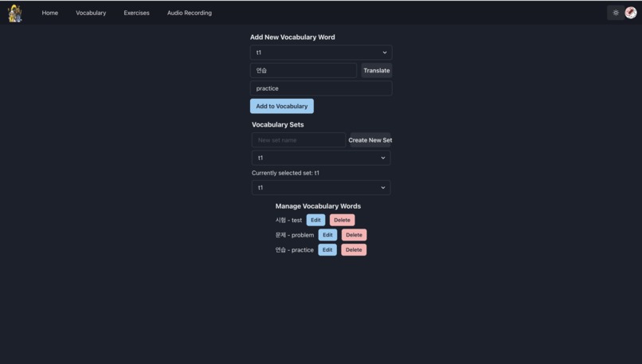Click the 'Manage Vocabulary Words' heading
This screenshot has height=364, width=642.
click(x=318, y=206)
